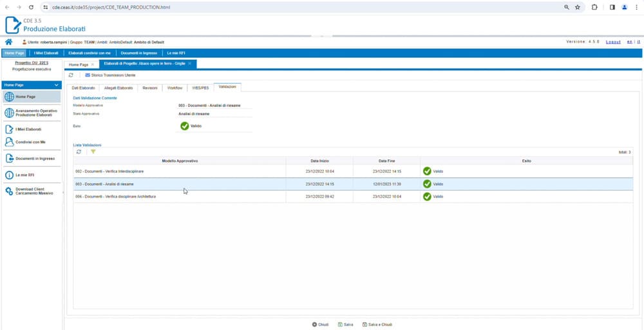Click the browser back arrow
This screenshot has width=644, height=330.
7,7
